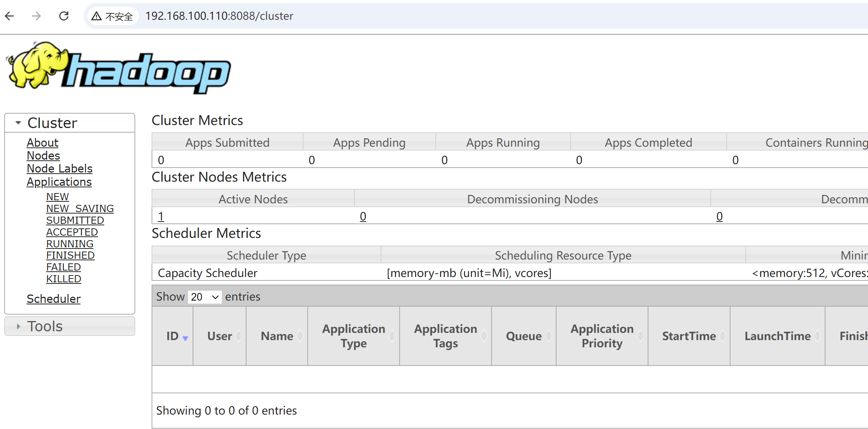Open the Scheduler page link

pos(54,299)
